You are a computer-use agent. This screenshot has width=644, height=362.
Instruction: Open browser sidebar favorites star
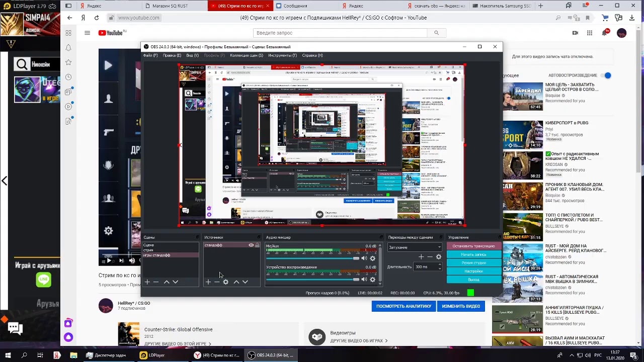tap(68, 62)
